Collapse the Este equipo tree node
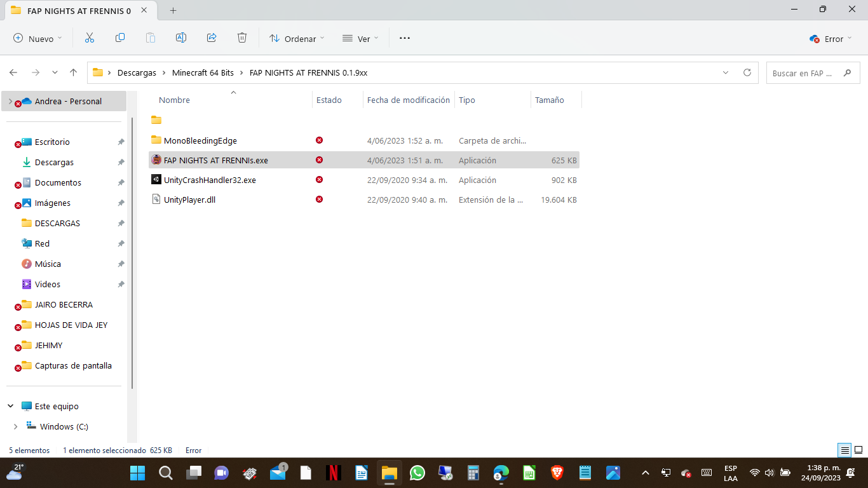The image size is (868, 488). [x=11, y=406]
